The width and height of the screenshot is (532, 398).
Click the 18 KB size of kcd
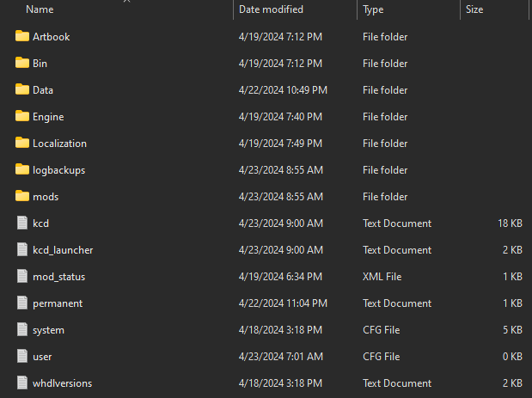click(510, 223)
